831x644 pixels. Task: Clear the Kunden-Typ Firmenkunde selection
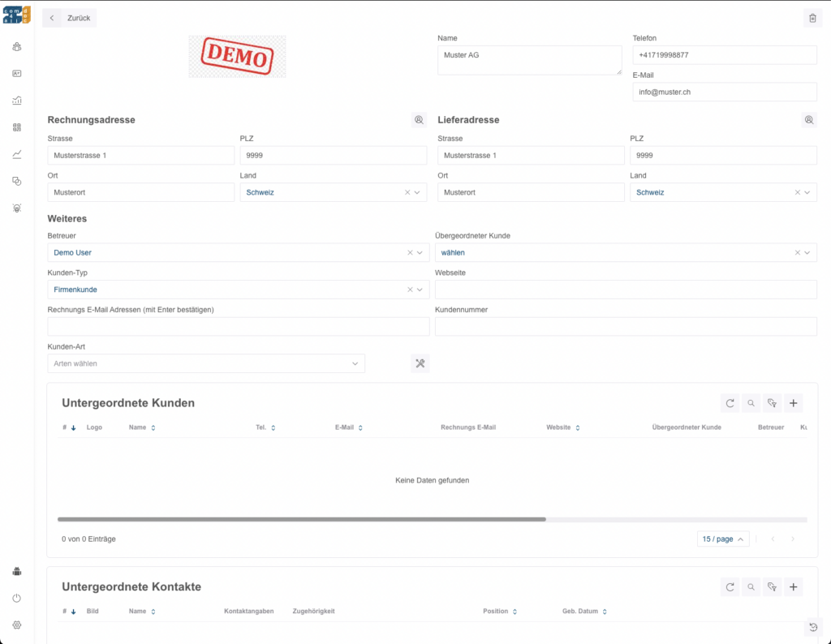coord(410,290)
